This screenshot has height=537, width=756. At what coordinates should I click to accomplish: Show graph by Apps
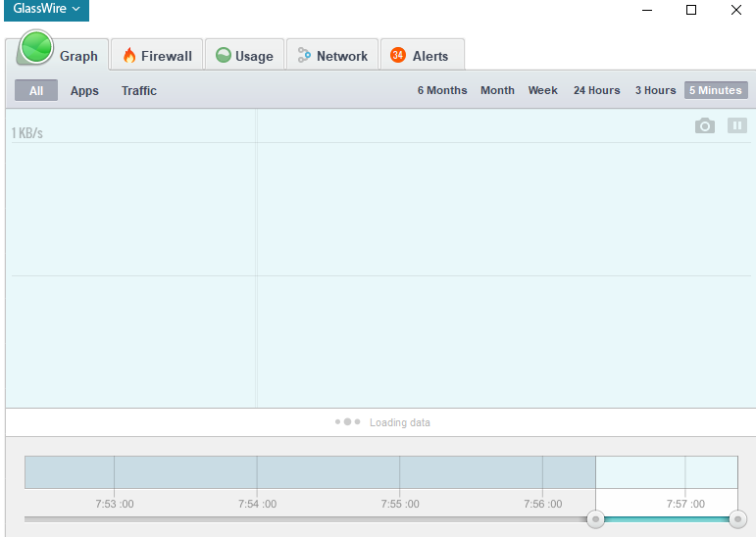84,90
